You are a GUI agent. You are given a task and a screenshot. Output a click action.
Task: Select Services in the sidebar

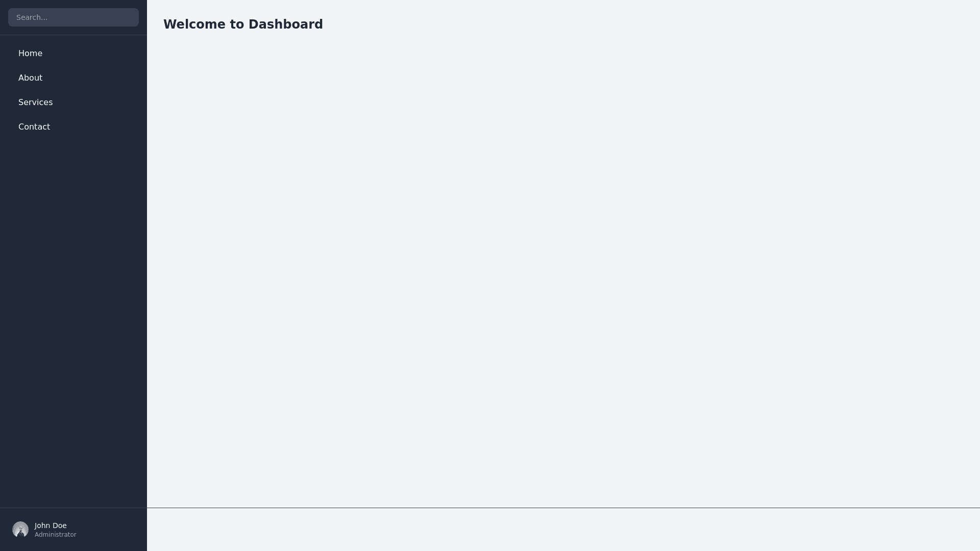point(36,103)
